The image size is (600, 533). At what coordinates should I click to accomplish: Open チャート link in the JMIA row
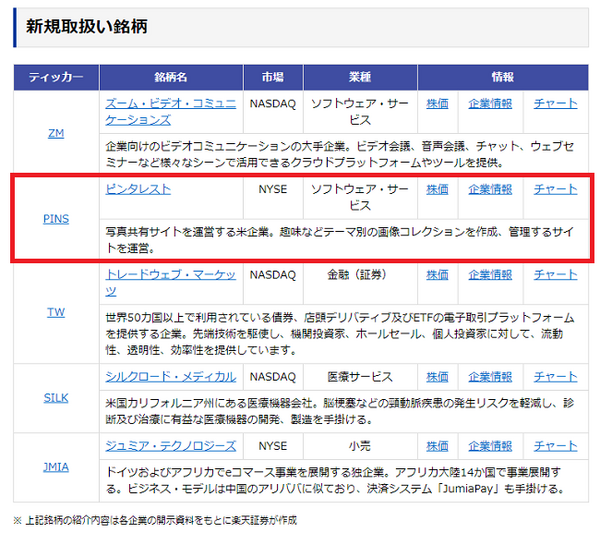pyautogui.click(x=556, y=446)
